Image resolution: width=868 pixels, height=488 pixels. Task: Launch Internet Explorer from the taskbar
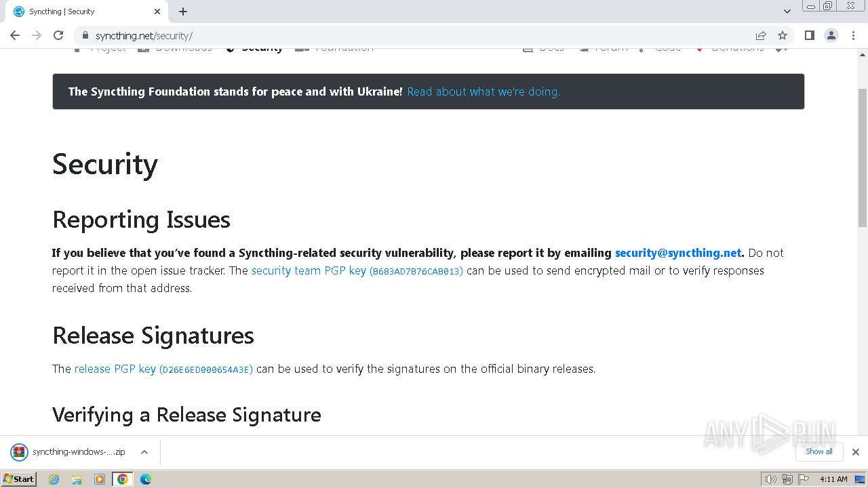pyautogui.click(x=54, y=479)
